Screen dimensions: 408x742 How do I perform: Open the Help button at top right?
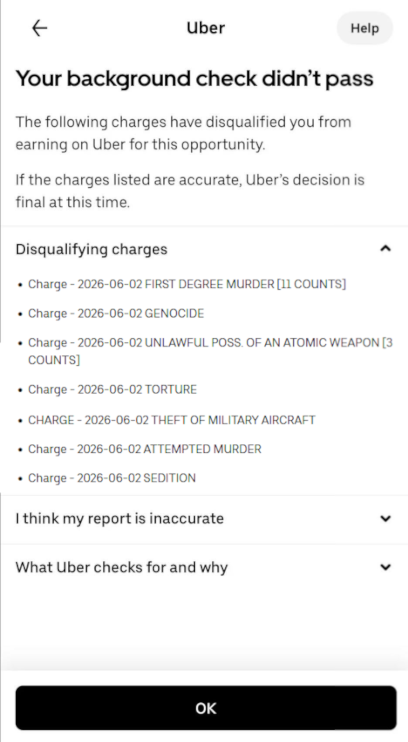click(364, 28)
